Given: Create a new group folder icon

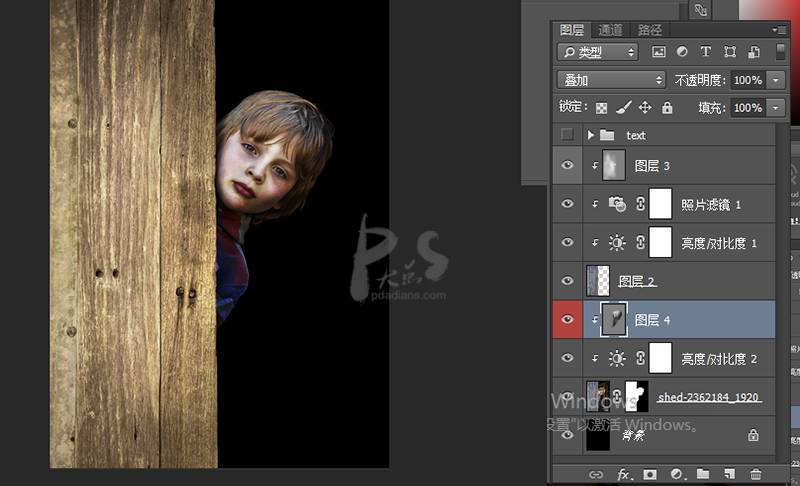Looking at the screenshot, I should [x=703, y=474].
